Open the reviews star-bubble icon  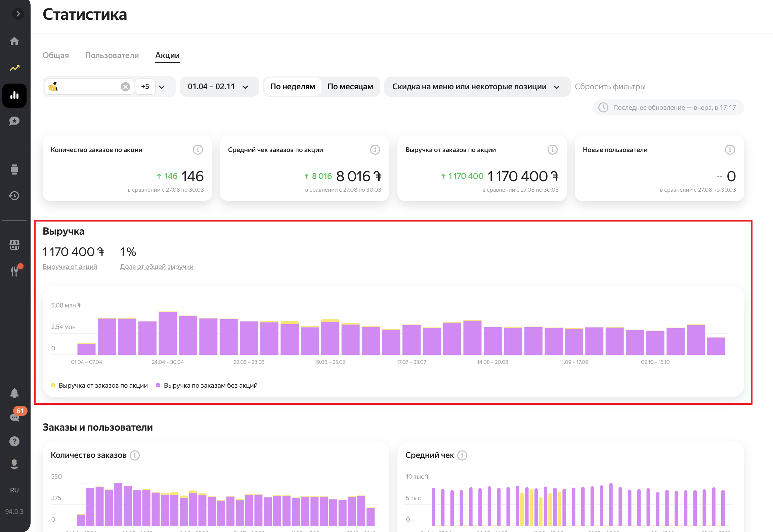pyautogui.click(x=14, y=121)
